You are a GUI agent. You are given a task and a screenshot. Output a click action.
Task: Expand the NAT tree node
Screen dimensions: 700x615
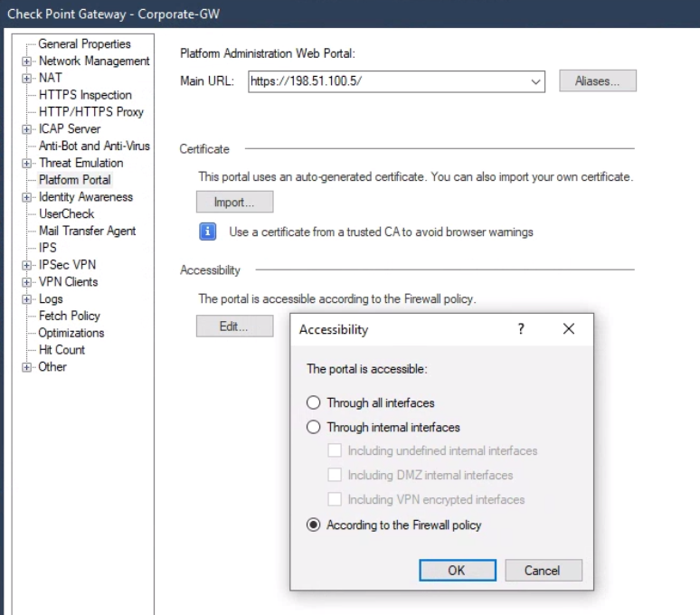[27, 78]
